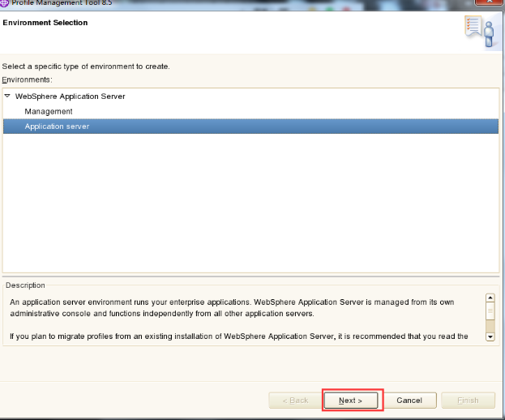The height and width of the screenshot is (420, 505).
Task: Collapse the WebSphere Application Server tree node
Action: tap(7, 96)
